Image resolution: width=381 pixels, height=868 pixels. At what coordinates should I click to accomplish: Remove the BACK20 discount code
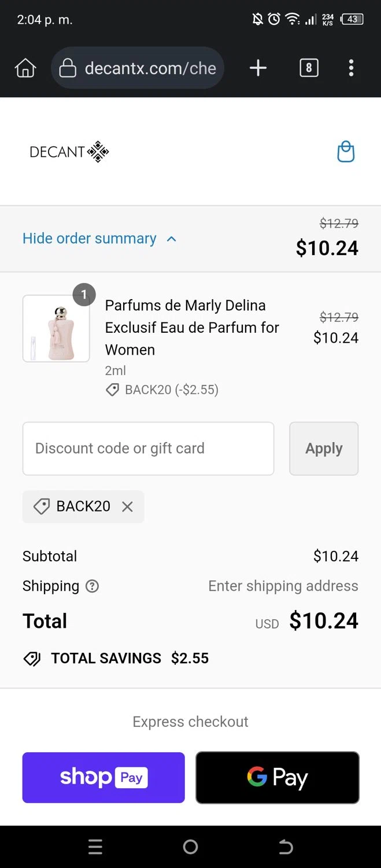coord(127,507)
